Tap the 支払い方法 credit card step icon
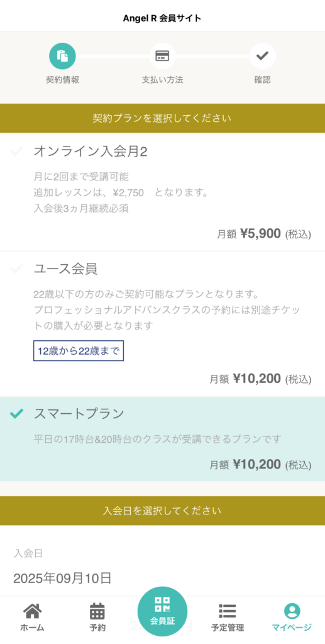The image size is (325, 644). [x=162, y=56]
